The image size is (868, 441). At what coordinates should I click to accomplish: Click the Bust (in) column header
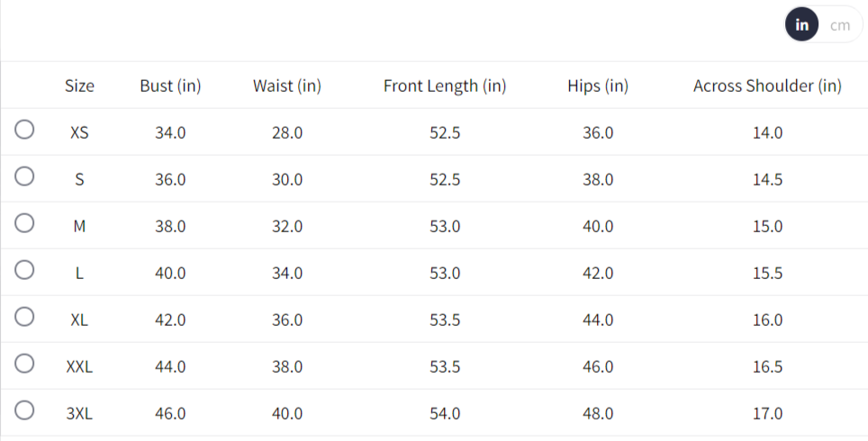[x=170, y=86]
